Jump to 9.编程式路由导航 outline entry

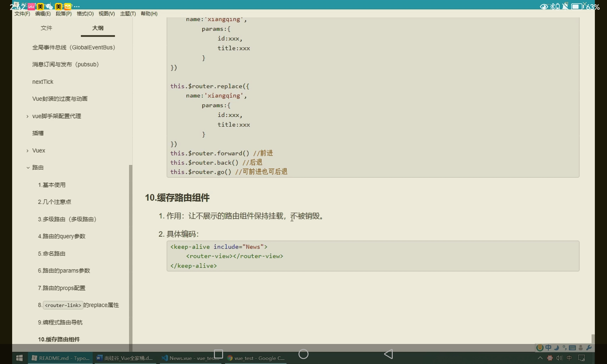[x=60, y=322]
